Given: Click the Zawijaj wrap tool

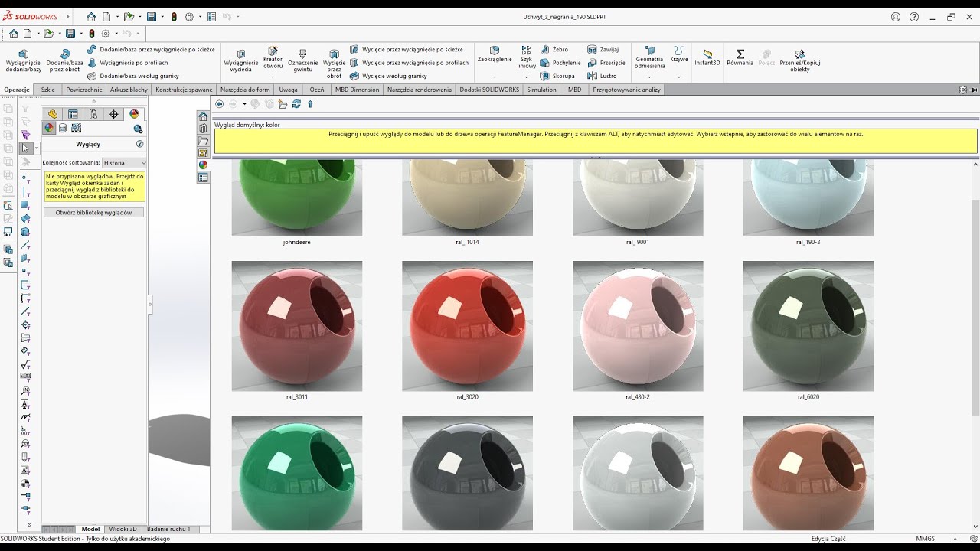Looking at the screenshot, I should (603, 49).
